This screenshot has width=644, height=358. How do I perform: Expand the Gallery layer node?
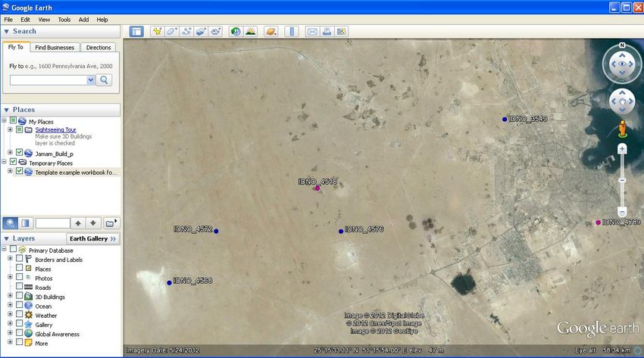tap(11, 324)
